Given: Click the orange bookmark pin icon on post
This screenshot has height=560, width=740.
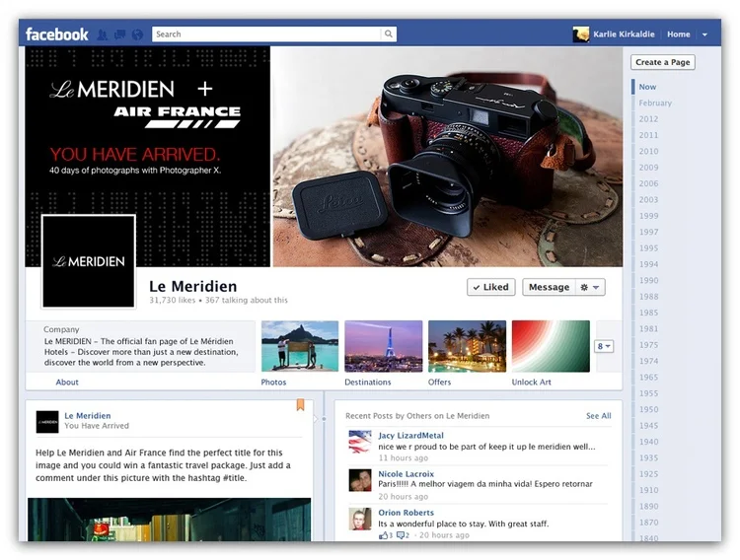Looking at the screenshot, I should pyautogui.click(x=300, y=405).
